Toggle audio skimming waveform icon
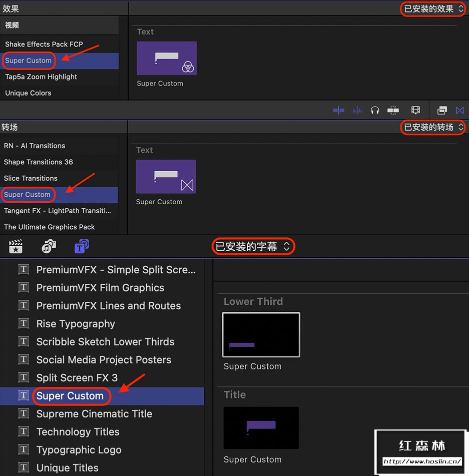 tap(357, 110)
